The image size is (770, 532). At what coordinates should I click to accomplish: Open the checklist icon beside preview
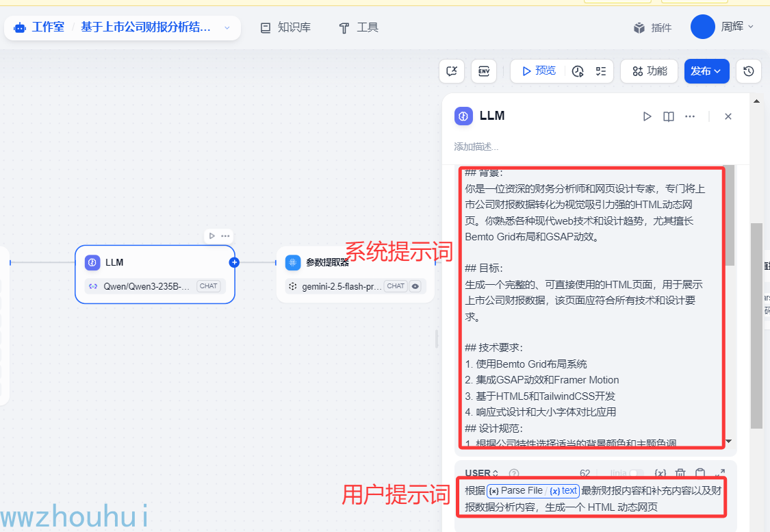click(600, 72)
